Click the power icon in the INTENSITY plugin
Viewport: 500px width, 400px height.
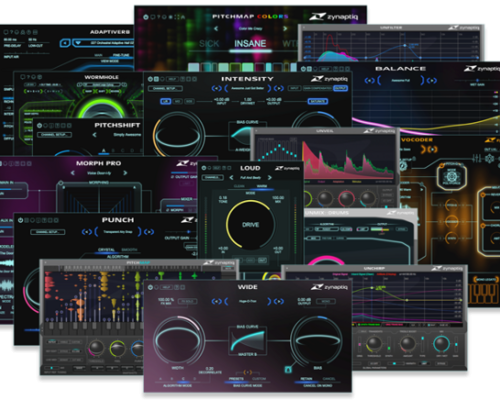(x=150, y=79)
